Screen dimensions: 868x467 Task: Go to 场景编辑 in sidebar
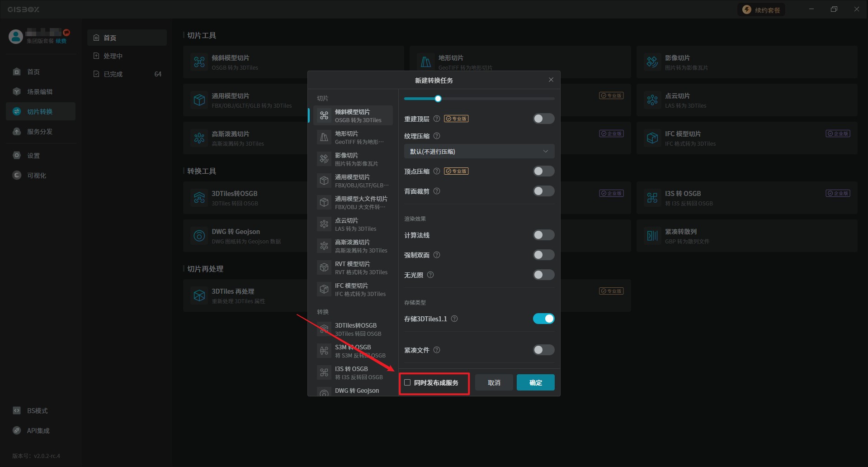coord(40,92)
